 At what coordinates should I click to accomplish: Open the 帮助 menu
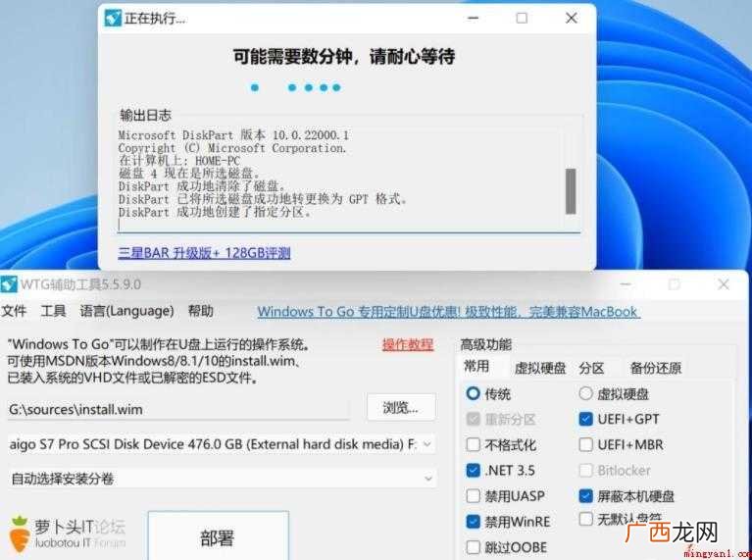pyautogui.click(x=200, y=311)
